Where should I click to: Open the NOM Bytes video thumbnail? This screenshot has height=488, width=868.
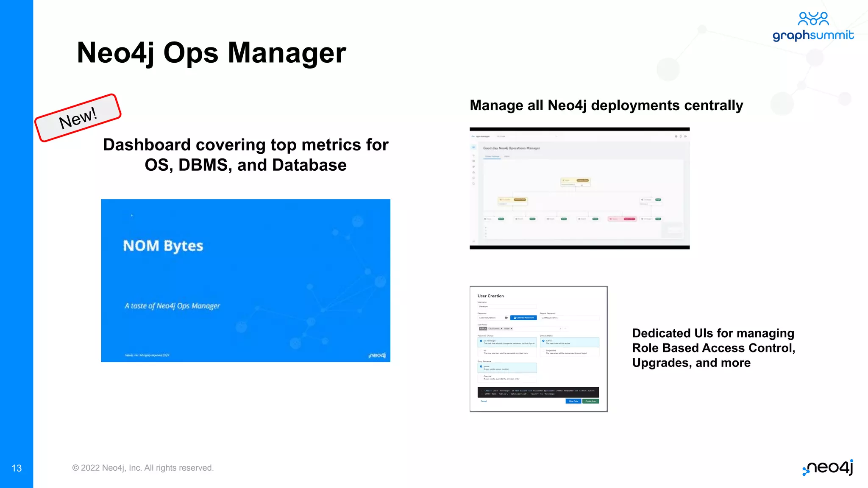pyautogui.click(x=246, y=280)
